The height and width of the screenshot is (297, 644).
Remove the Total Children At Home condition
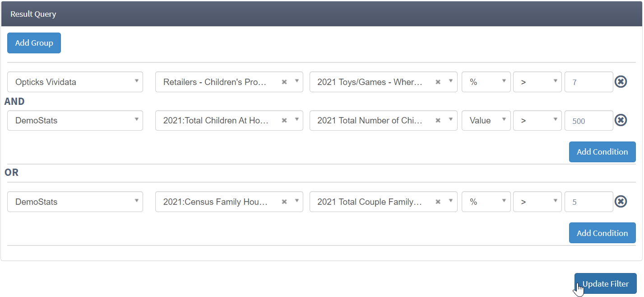tap(621, 120)
